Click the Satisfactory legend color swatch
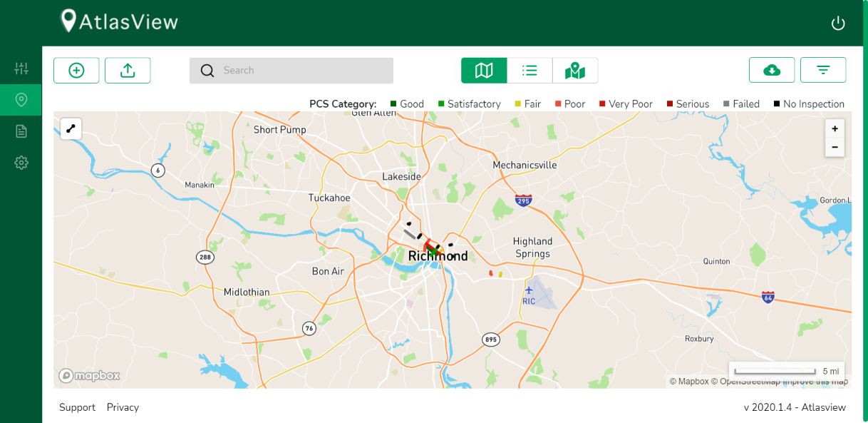Viewport: 868px width, 423px height. coord(441,104)
